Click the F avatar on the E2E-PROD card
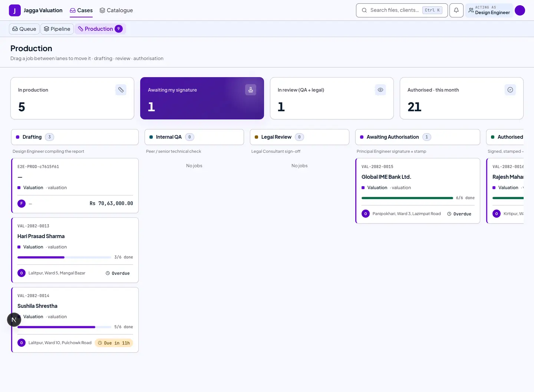Screen dimensions: 534x392 click(22, 203)
